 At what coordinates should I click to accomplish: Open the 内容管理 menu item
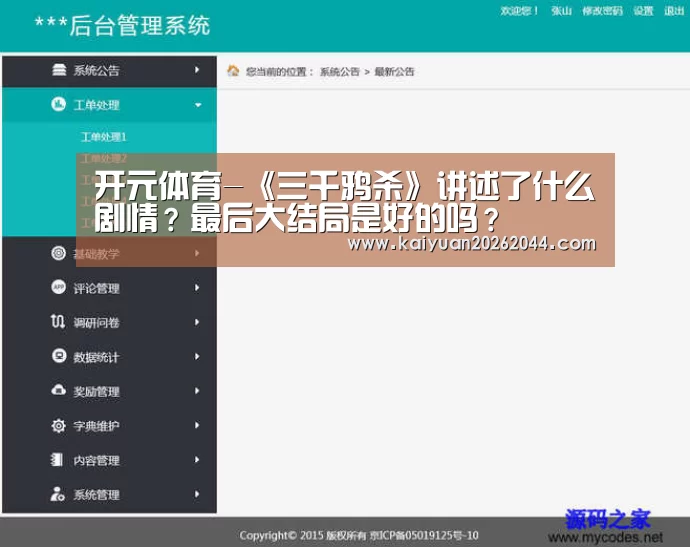109,460
